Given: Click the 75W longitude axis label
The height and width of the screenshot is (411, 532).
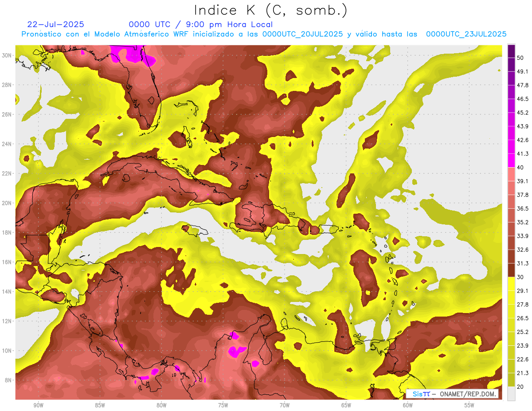Looking at the screenshot, I should click(223, 406).
